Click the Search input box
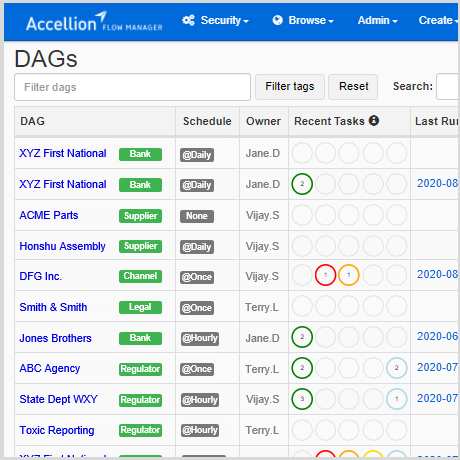The image size is (460, 460). pos(447,87)
